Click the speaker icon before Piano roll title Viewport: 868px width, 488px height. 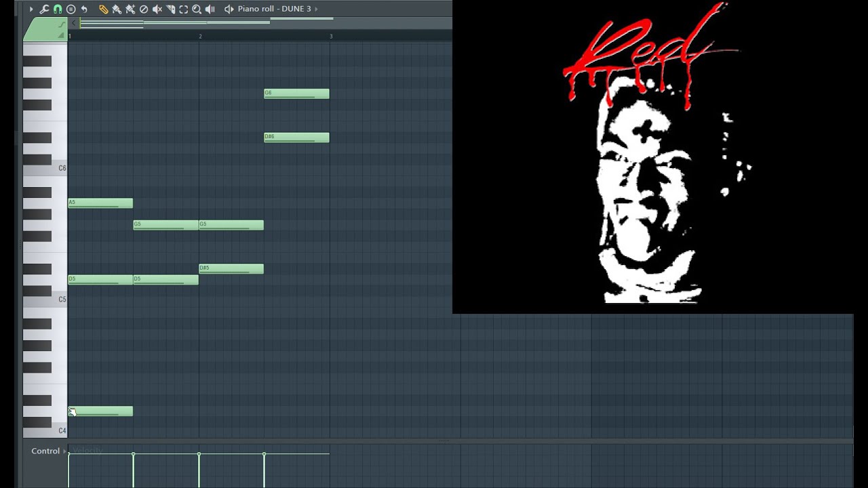click(229, 9)
